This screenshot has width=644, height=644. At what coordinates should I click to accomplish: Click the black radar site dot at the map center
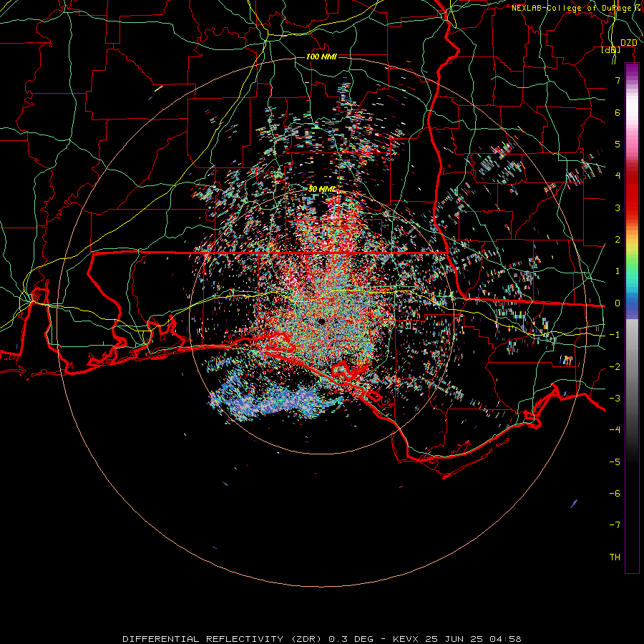321,321
